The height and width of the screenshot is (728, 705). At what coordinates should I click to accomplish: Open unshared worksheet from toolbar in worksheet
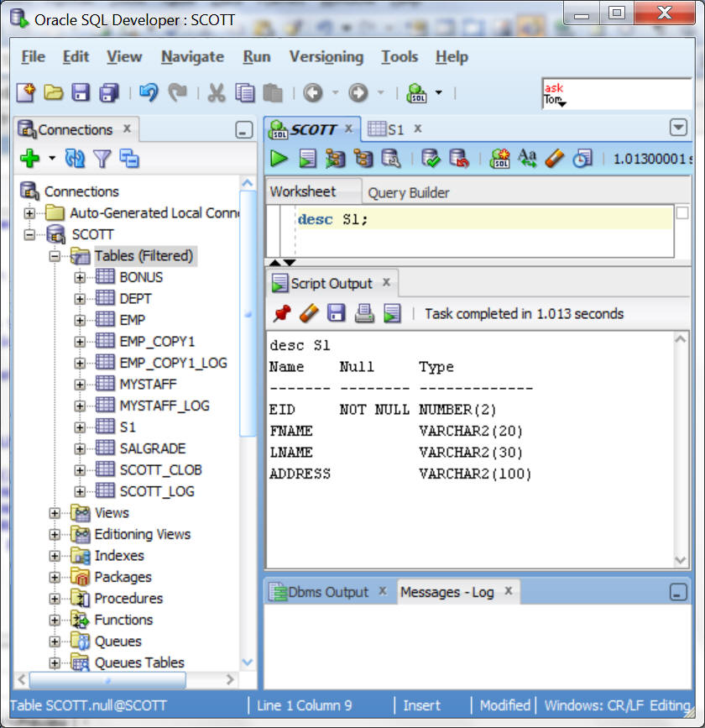500,159
